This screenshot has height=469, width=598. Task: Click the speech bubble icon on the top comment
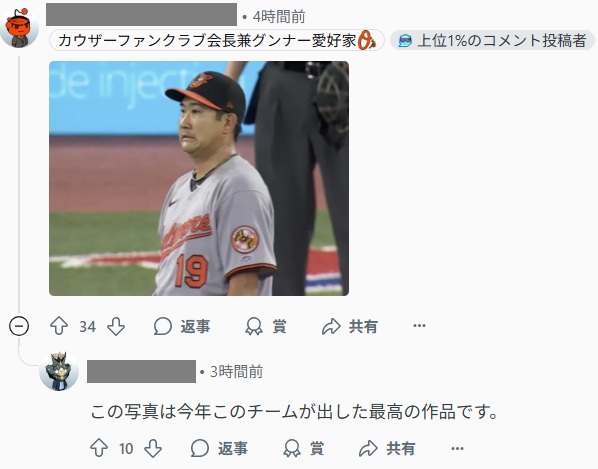pyautogui.click(x=163, y=326)
